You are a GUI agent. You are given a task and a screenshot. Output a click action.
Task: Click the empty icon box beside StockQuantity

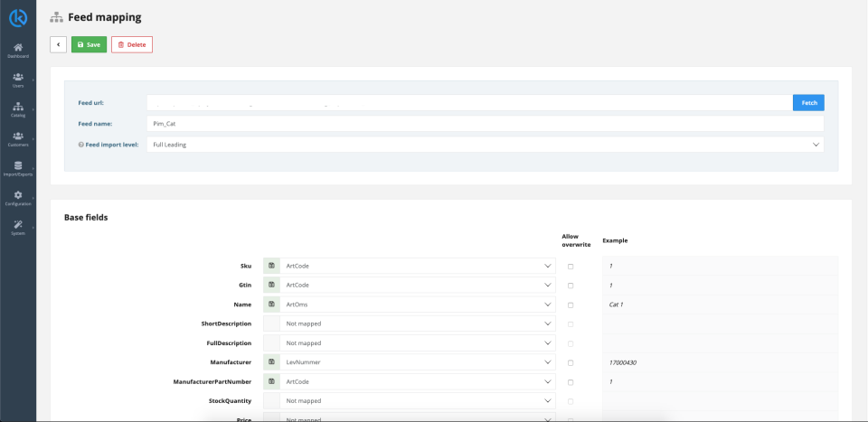[x=272, y=401]
